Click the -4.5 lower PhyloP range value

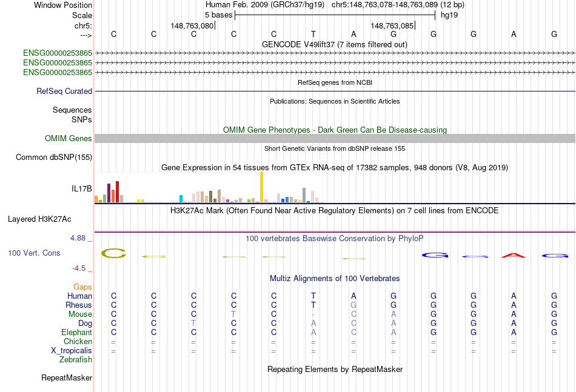pyautogui.click(x=79, y=268)
